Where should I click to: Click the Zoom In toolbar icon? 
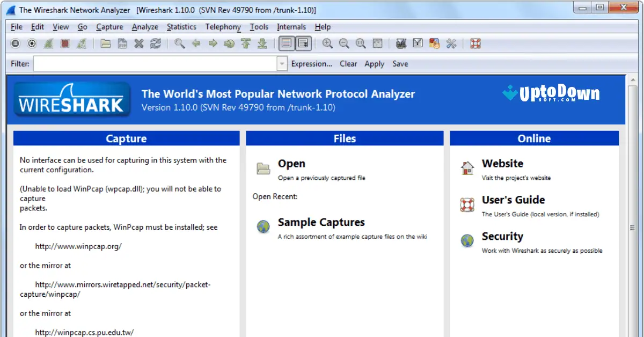[x=327, y=43]
